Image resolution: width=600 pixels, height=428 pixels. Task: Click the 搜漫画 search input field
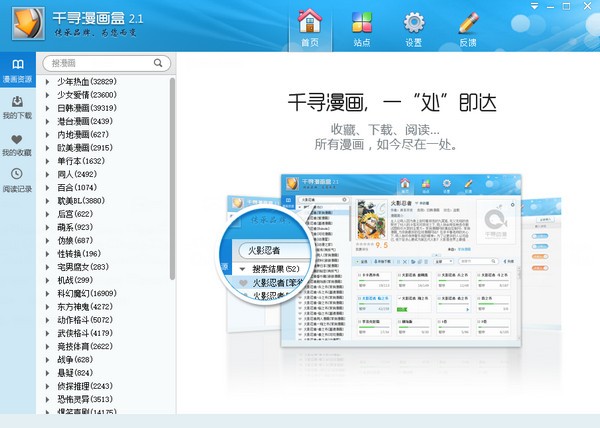(x=105, y=63)
